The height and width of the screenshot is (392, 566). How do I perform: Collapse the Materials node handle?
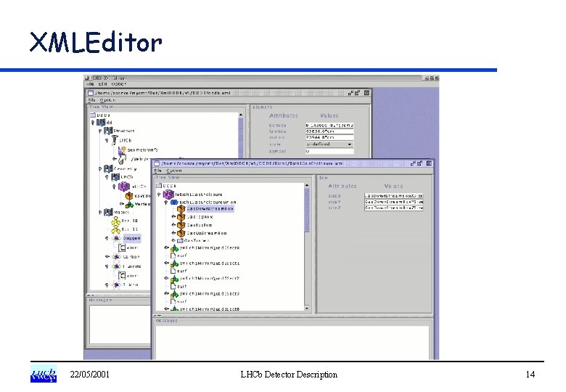point(100,212)
